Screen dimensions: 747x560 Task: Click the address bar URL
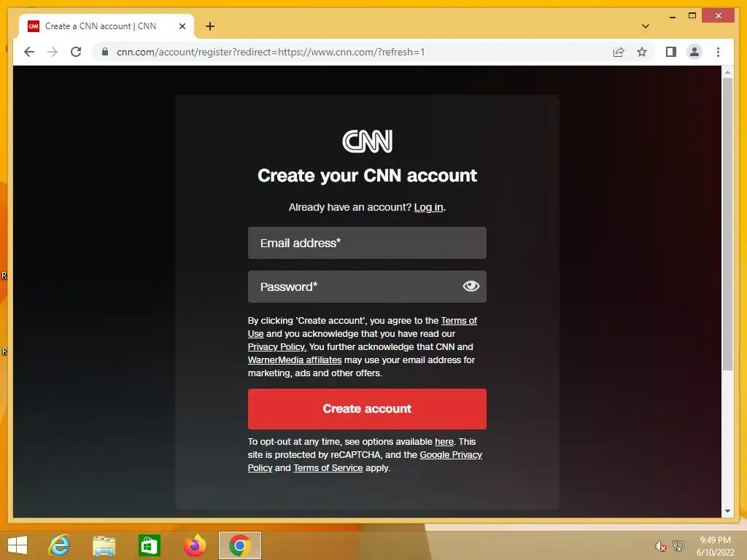point(271,52)
